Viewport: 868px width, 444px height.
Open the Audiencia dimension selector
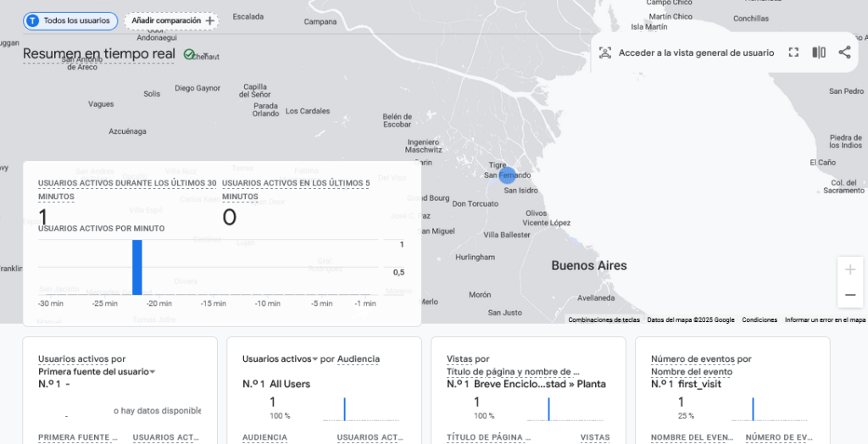(358, 359)
